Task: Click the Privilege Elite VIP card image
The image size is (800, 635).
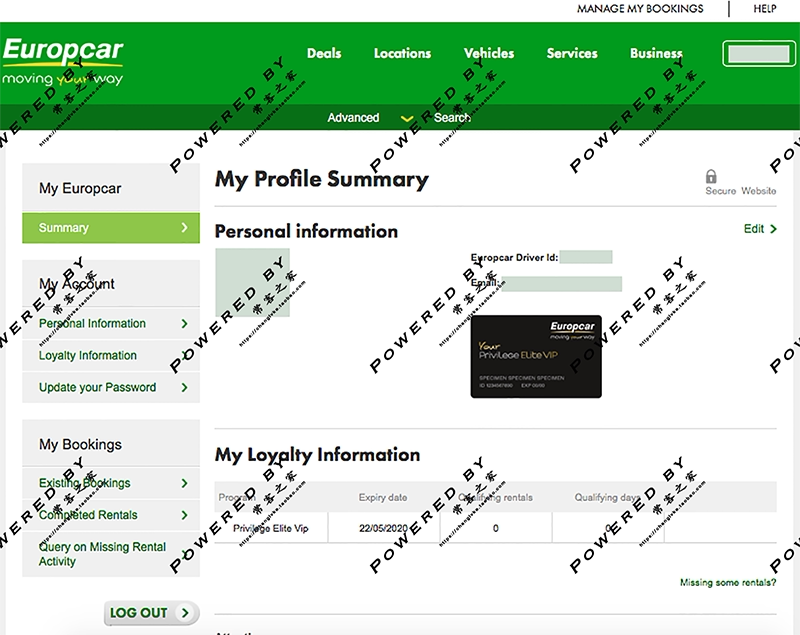Action: coord(536,357)
